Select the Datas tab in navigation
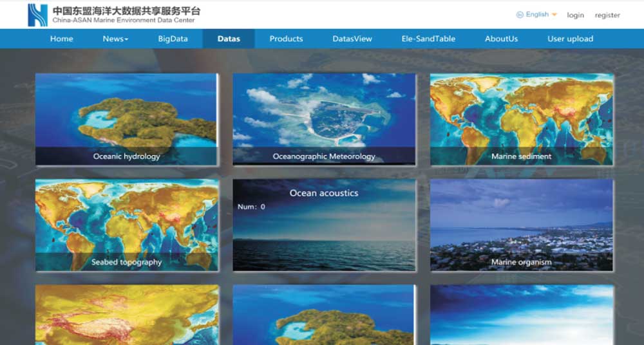This screenshot has width=644, height=345. point(229,39)
